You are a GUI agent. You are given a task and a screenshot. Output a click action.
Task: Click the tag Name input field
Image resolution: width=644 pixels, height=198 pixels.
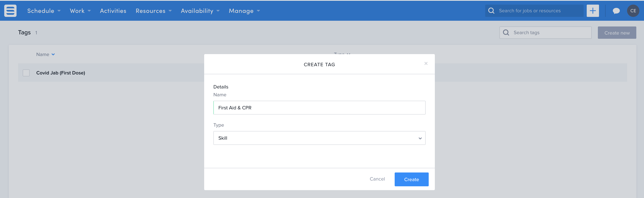click(319, 108)
